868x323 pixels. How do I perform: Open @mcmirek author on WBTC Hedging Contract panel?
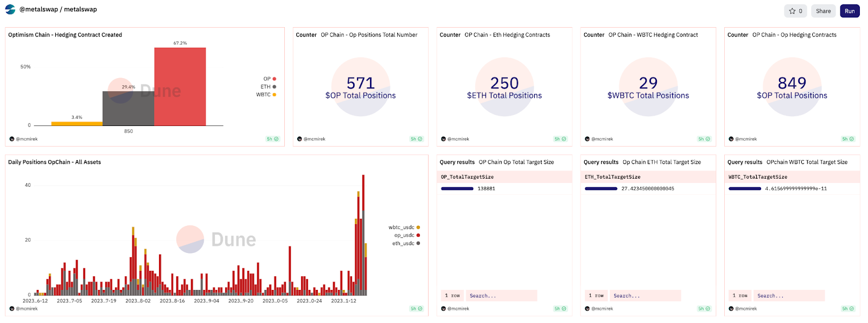tap(599, 139)
